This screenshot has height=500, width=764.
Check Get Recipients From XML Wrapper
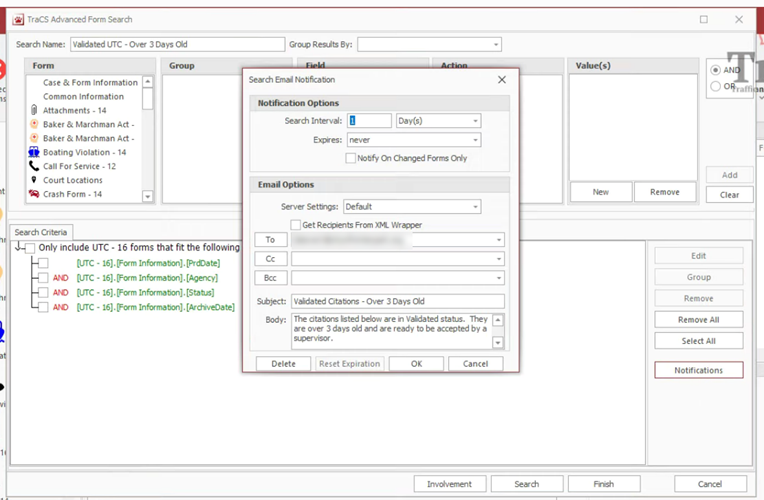[x=295, y=225]
